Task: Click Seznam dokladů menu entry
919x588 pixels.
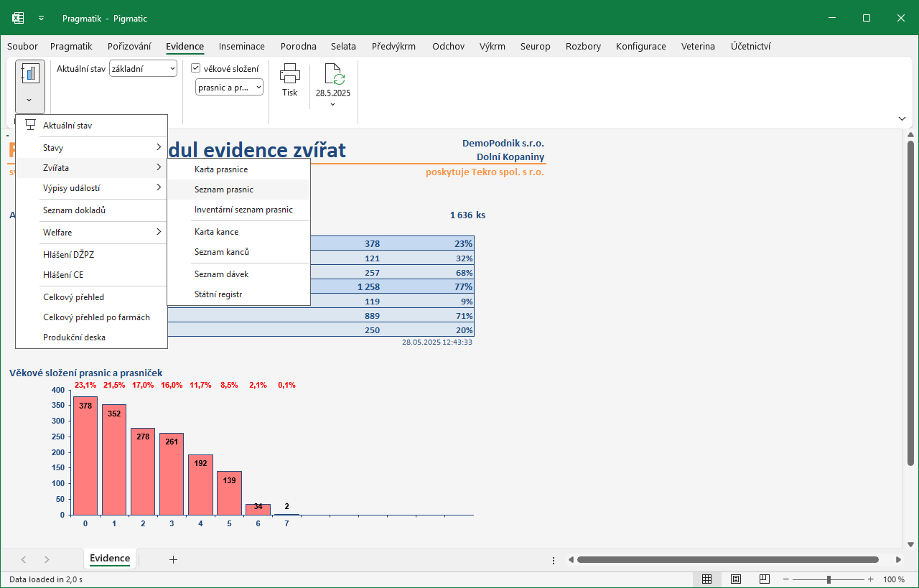Action: click(x=91, y=210)
